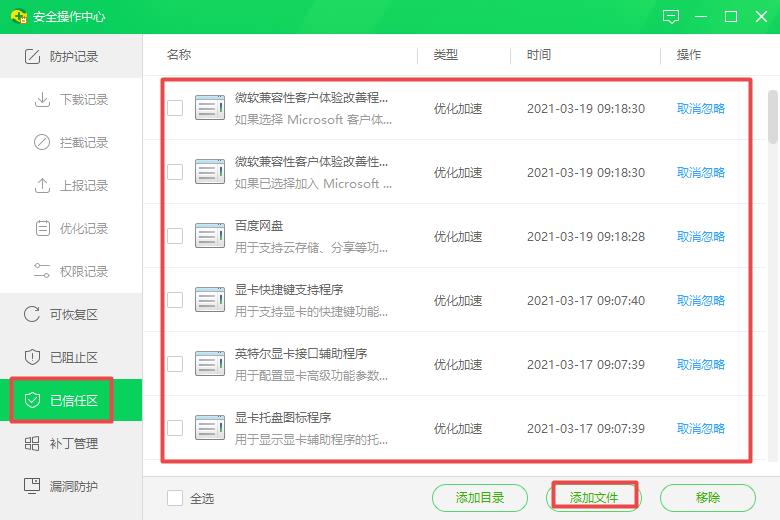Screen dimensions: 780x520
Task: Switch to the 漏洞防护 tab
Action: tap(70, 487)
